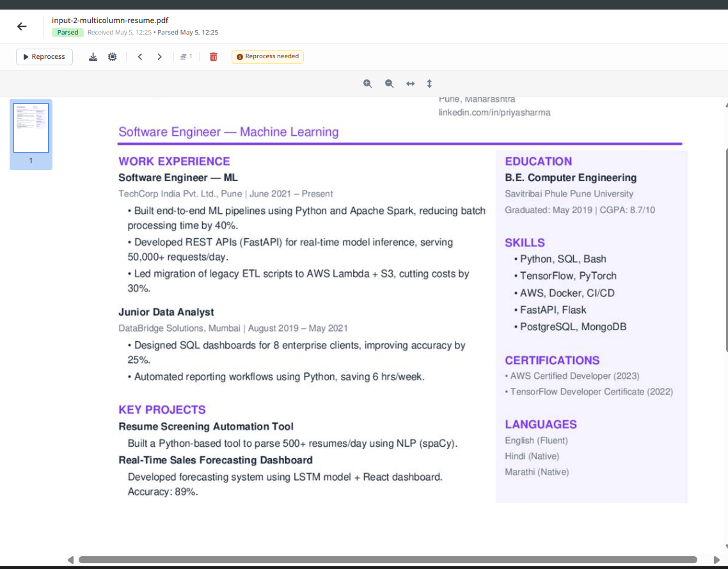The height and width of the screenshot is (569, 728).
Task: Click 'Received May 5, 12:25' timestamp
Action: pyautogui.click(x=120, y=33)
